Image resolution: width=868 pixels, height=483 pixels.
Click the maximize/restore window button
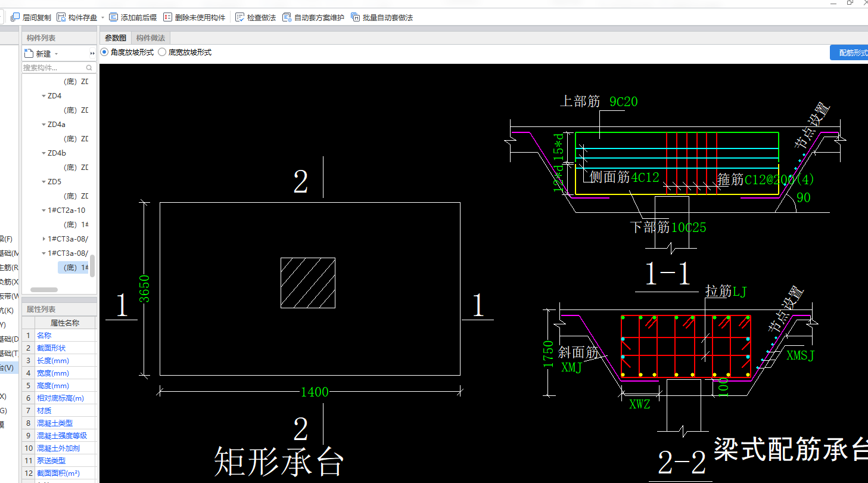850,3
